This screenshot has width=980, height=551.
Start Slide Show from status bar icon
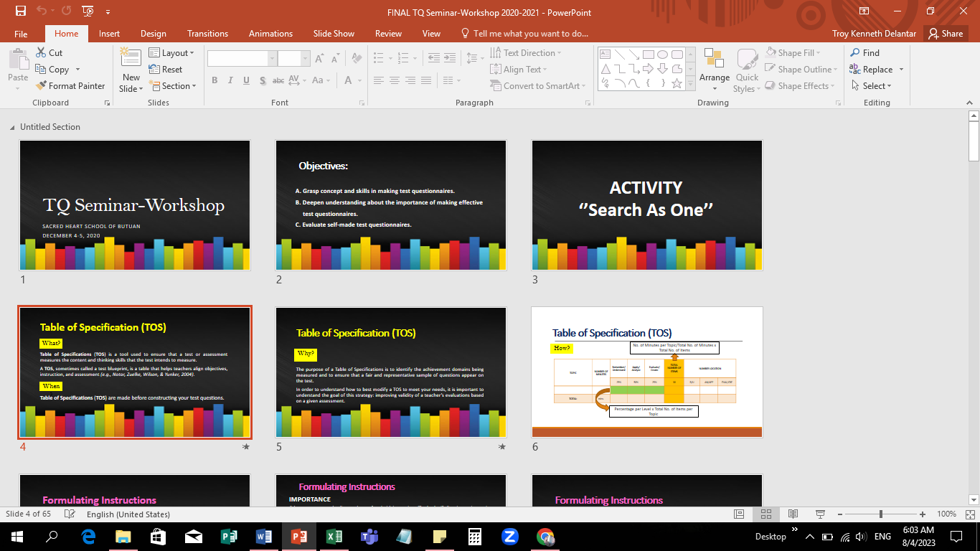[819, 514]
